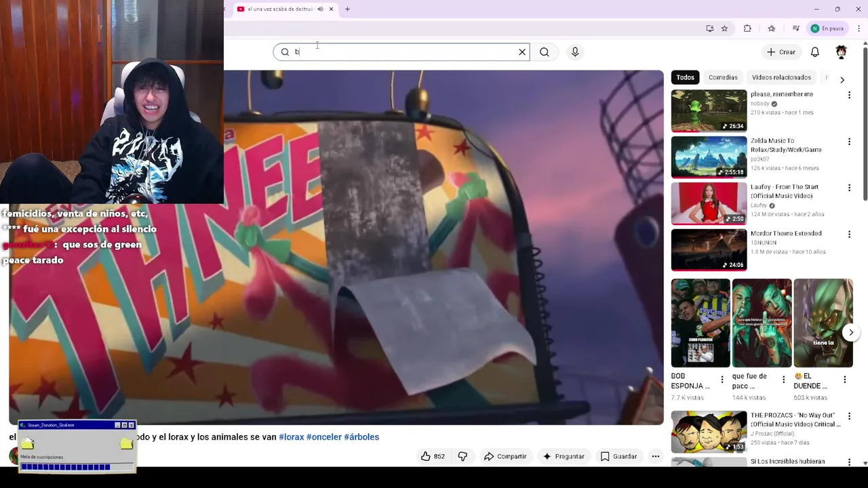Open the Chrome three-dot menu
This screenshot has width=868, height=488.
(x=859, y=28)
